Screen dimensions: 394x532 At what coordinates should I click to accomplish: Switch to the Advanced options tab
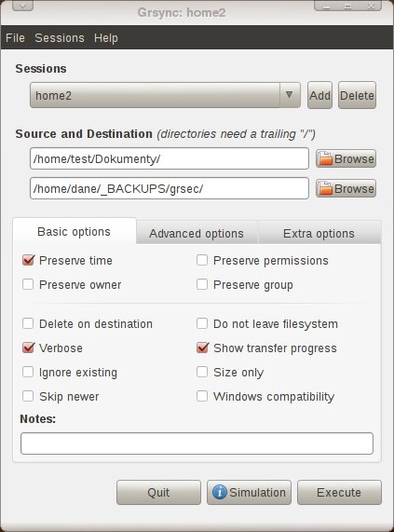[x=197, y=234]
